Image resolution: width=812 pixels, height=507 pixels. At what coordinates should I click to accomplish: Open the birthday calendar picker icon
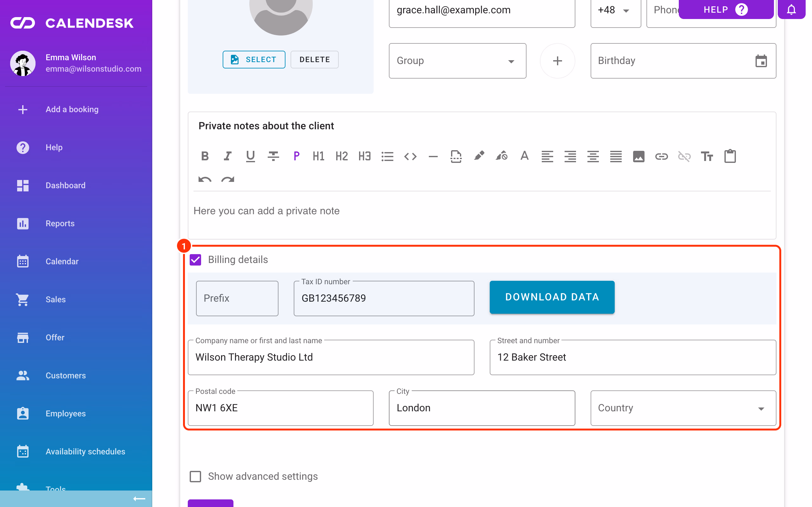[761, 61]
